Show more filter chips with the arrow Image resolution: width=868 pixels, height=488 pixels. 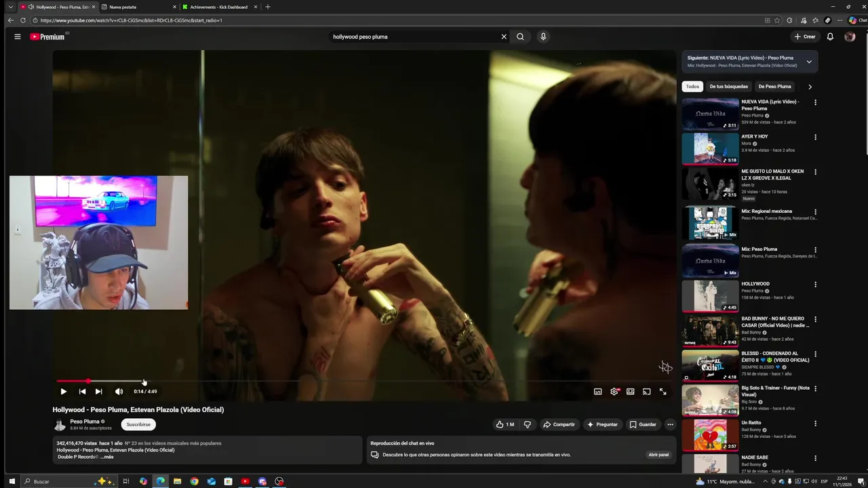(x=810, y=87)
